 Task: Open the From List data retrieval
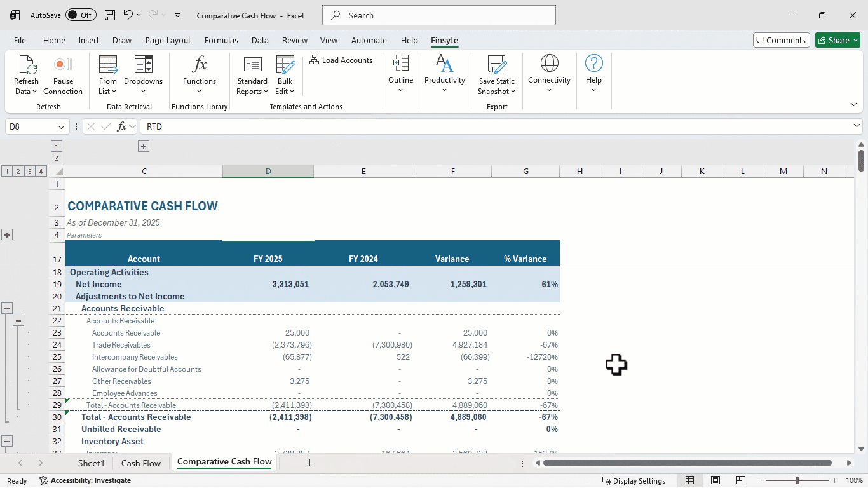click(108, 75)
